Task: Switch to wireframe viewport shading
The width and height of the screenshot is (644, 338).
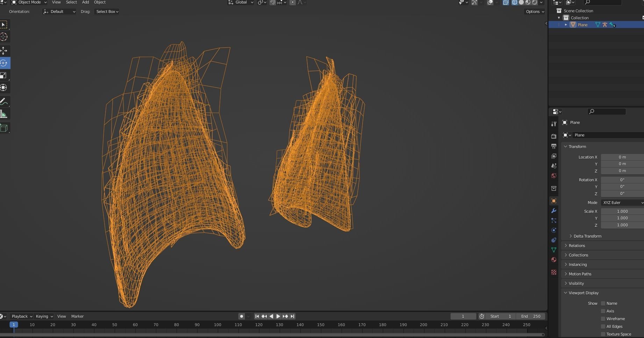Action: (x=515, y=2)
